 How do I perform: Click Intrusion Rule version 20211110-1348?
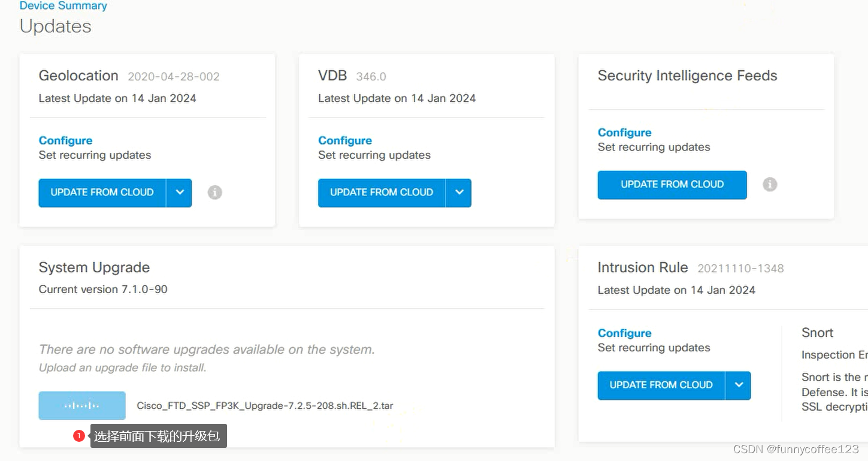[740, 269]
